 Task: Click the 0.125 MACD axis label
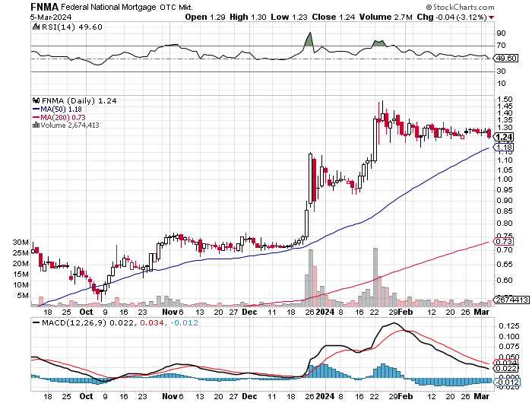(x=509, y=326)
